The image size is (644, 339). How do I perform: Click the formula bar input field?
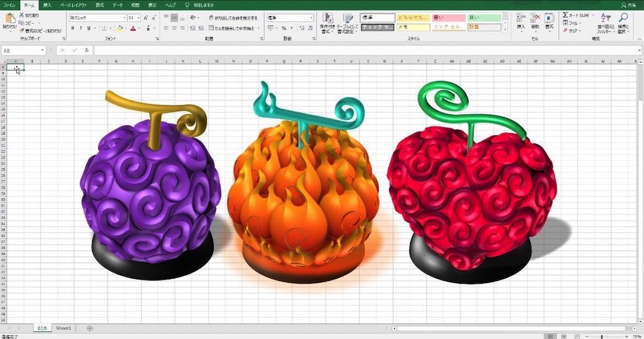361,50
